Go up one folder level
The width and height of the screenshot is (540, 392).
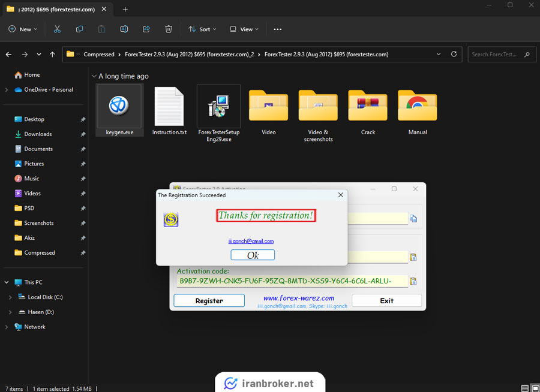tap(52, 55)
